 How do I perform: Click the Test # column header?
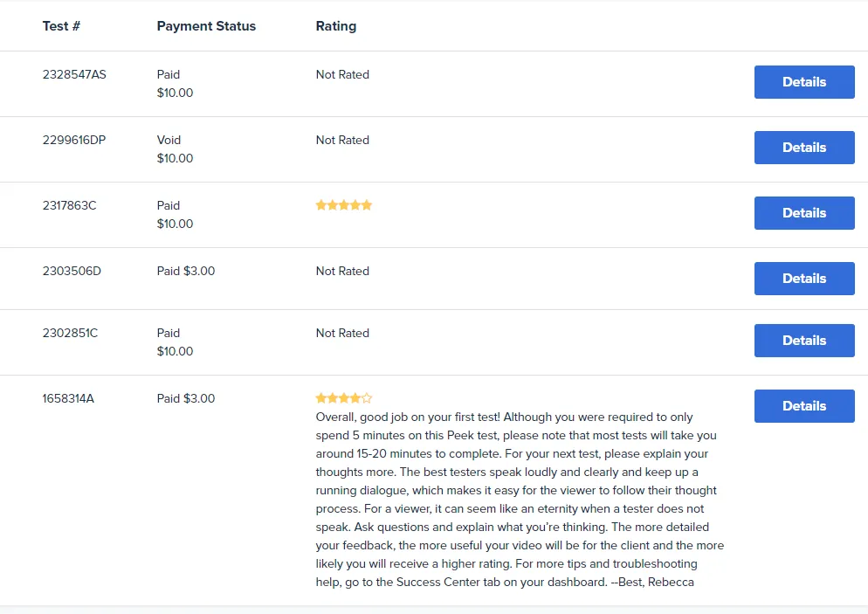(x=61, y=26)
